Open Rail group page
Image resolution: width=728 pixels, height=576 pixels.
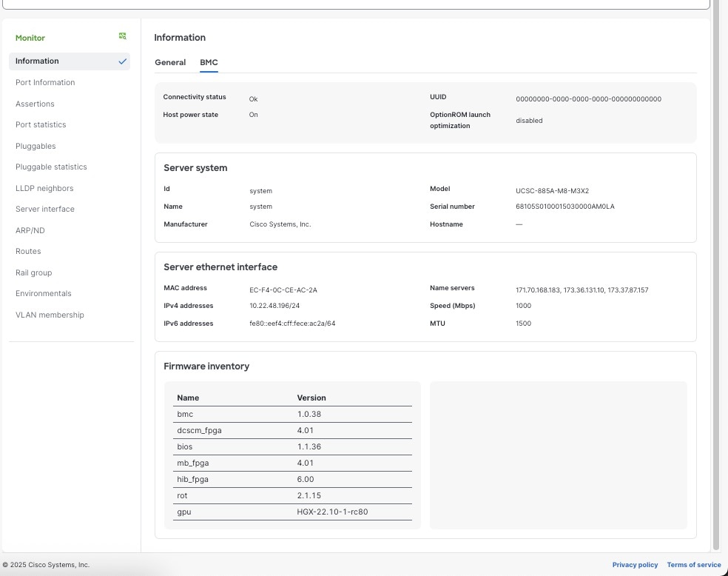click(33, 273)
